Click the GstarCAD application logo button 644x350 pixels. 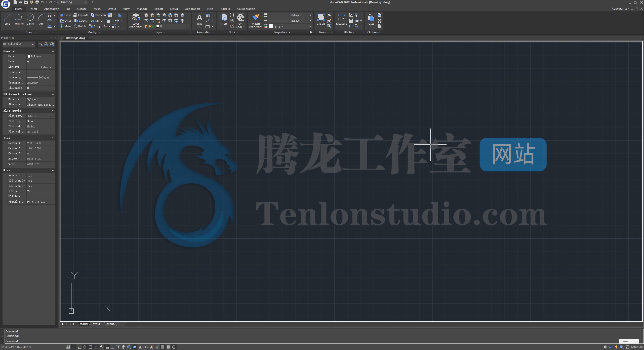(x=6, y=4)
